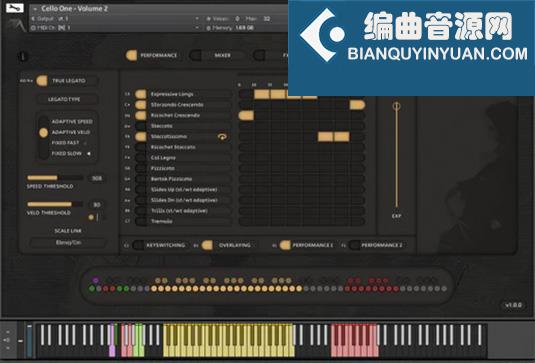Open the Scale Link dropdown field

tap(68, 243)
